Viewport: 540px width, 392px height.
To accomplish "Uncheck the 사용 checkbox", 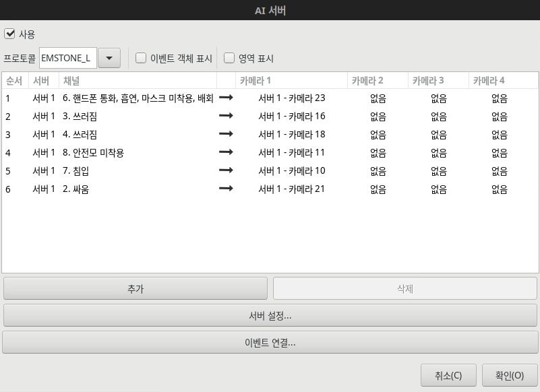I will [x=9, y=34].
